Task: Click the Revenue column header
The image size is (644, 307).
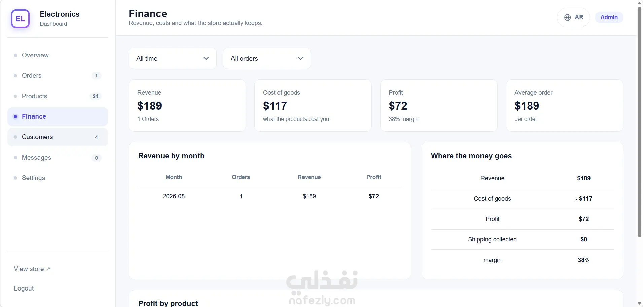Action: point(309,177)
